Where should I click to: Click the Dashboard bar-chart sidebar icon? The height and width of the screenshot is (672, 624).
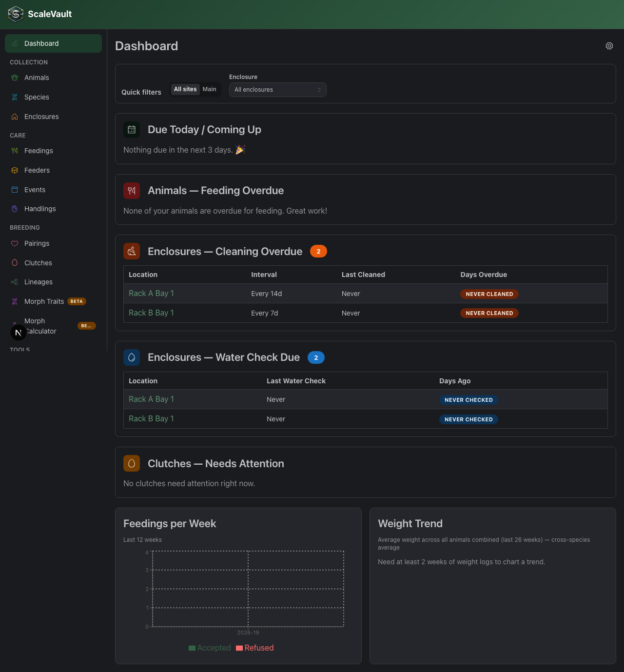(x=15, y=43)
